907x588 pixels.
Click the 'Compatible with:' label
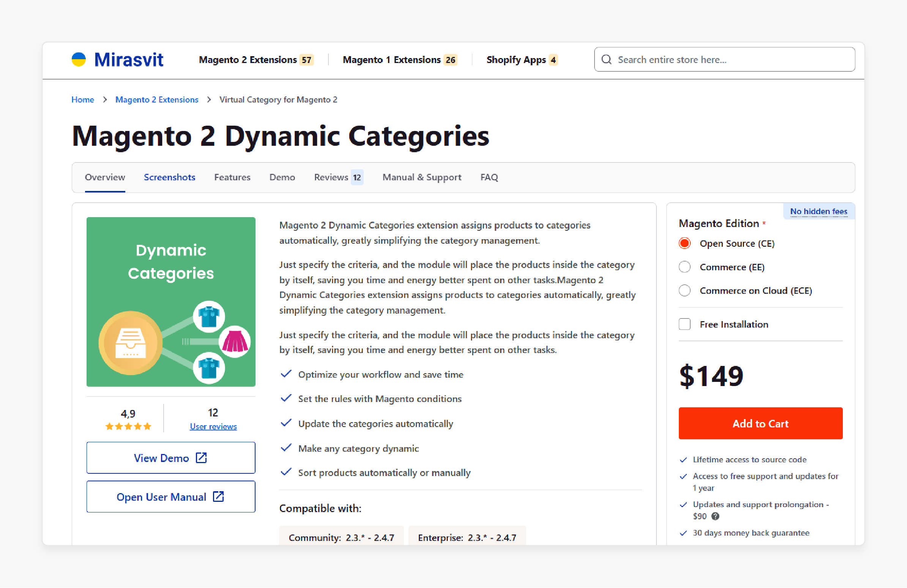pos(320,508)
